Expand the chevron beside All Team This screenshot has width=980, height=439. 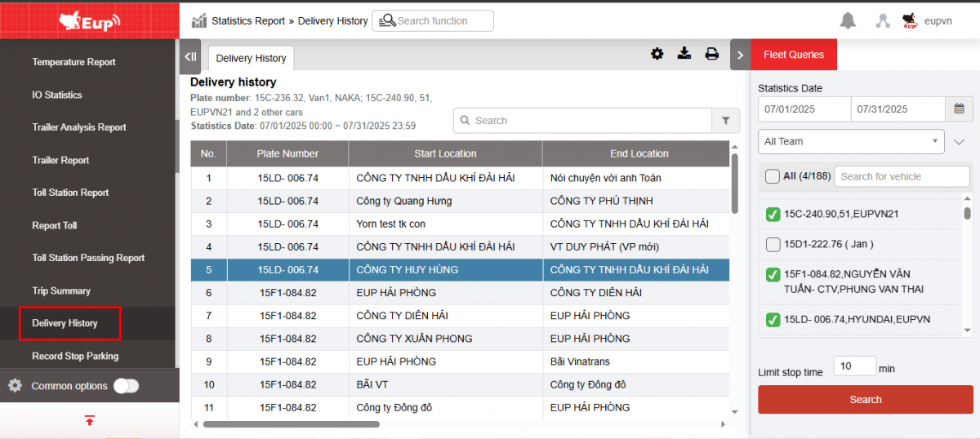[960, 142]
